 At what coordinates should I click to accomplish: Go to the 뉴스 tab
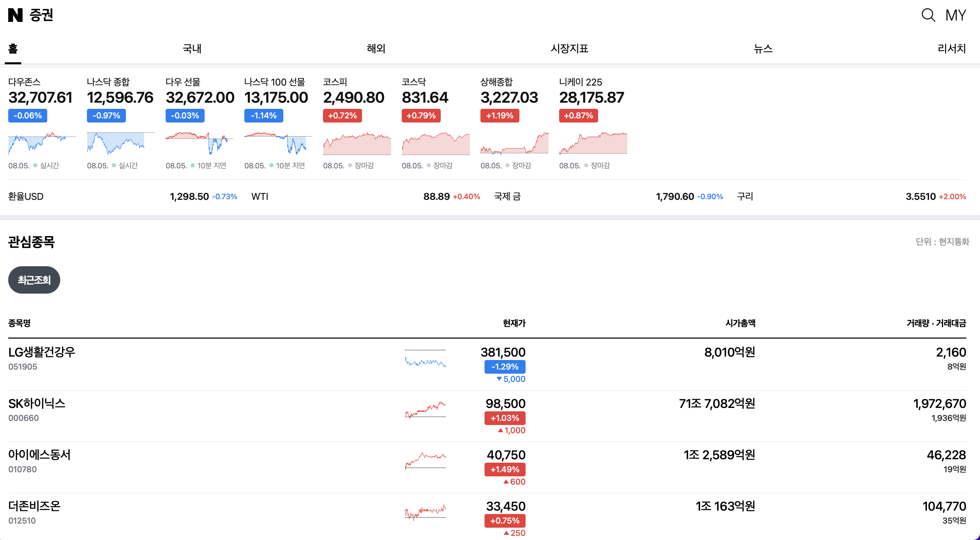763,49
